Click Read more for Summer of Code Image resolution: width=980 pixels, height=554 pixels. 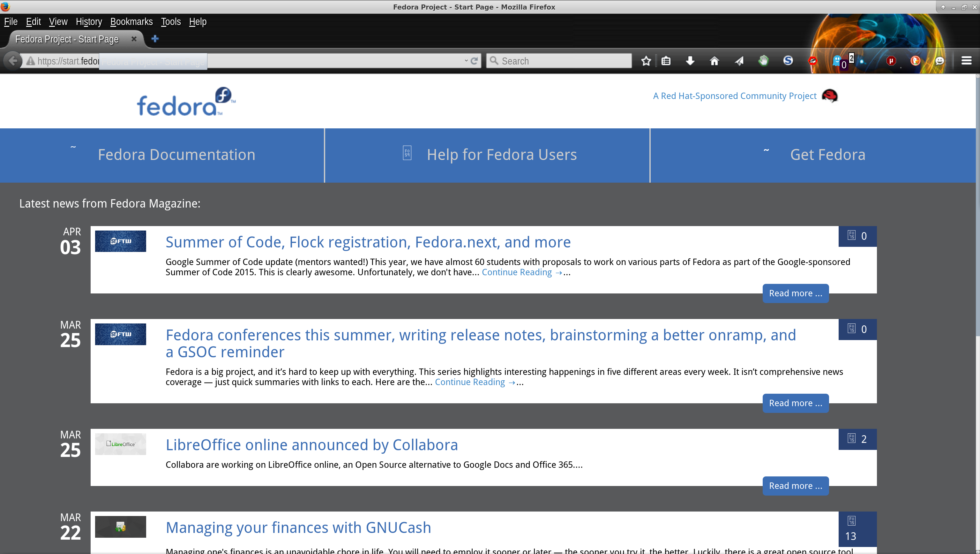796,293
